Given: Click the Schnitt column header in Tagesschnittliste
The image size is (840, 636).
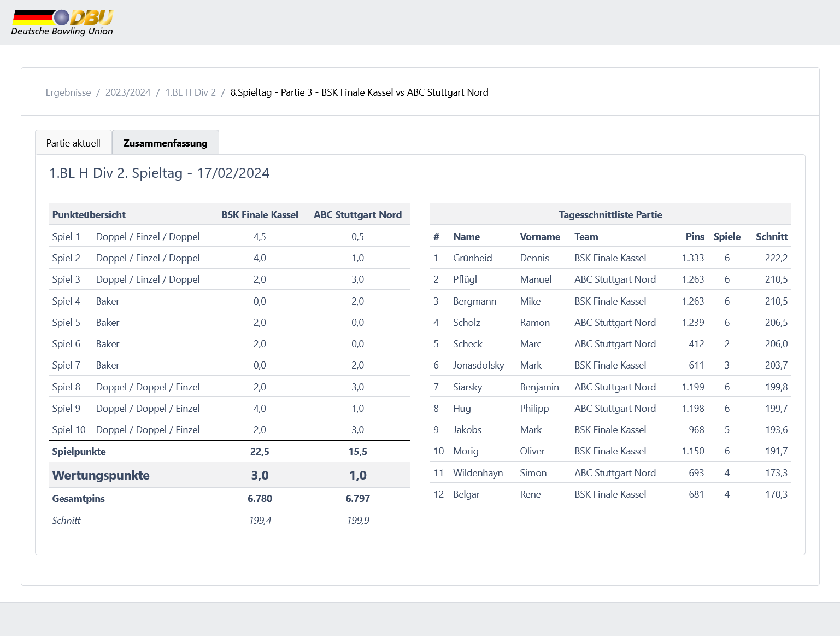Looking at the screenshot, I should click(772, 237).
